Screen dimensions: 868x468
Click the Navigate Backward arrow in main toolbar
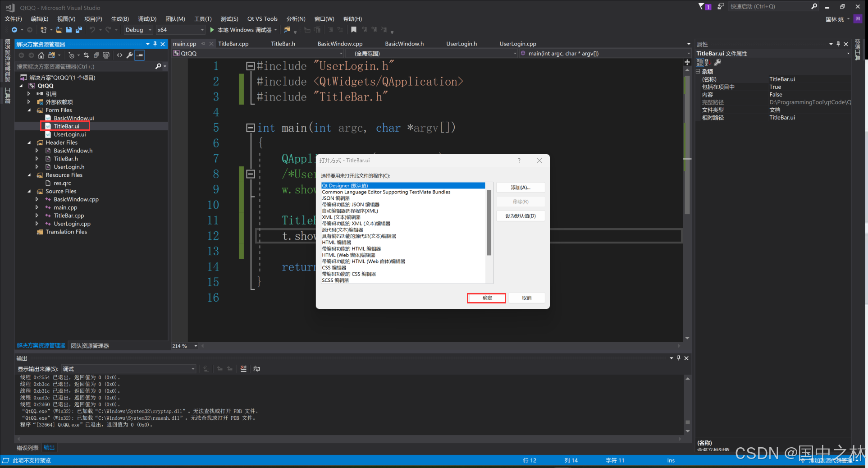click(x=14, y=30)
